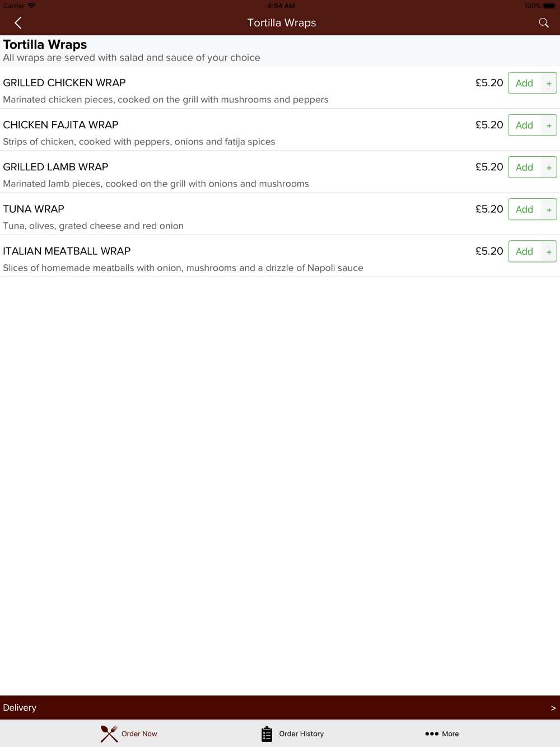The height and width of the screenshot is (747, 560).
Task: Switch to the More tab
Action: point(442,734)
